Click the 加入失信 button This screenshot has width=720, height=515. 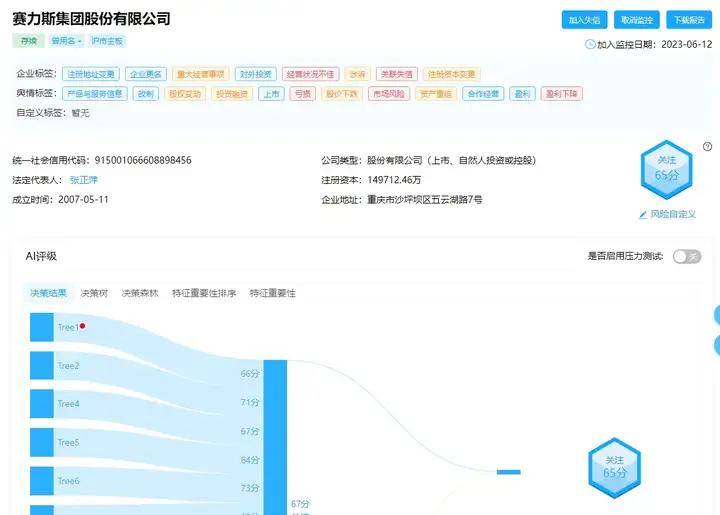(584, 20)
